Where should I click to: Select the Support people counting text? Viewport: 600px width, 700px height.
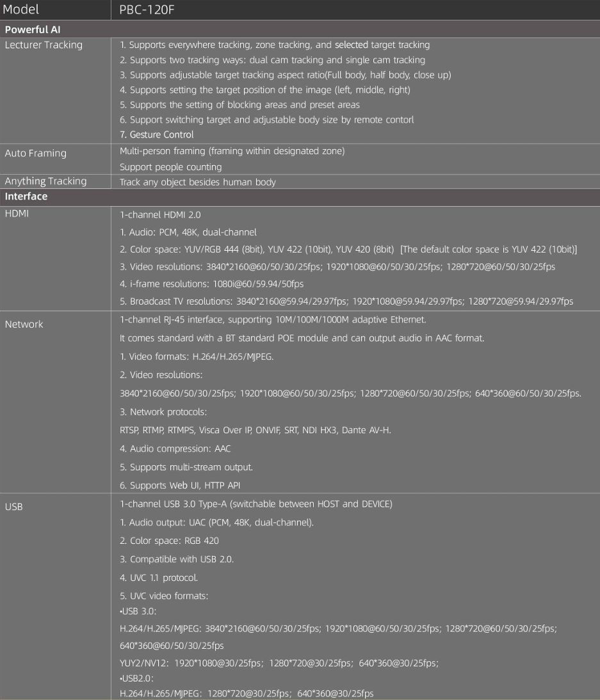pos(171,167)
